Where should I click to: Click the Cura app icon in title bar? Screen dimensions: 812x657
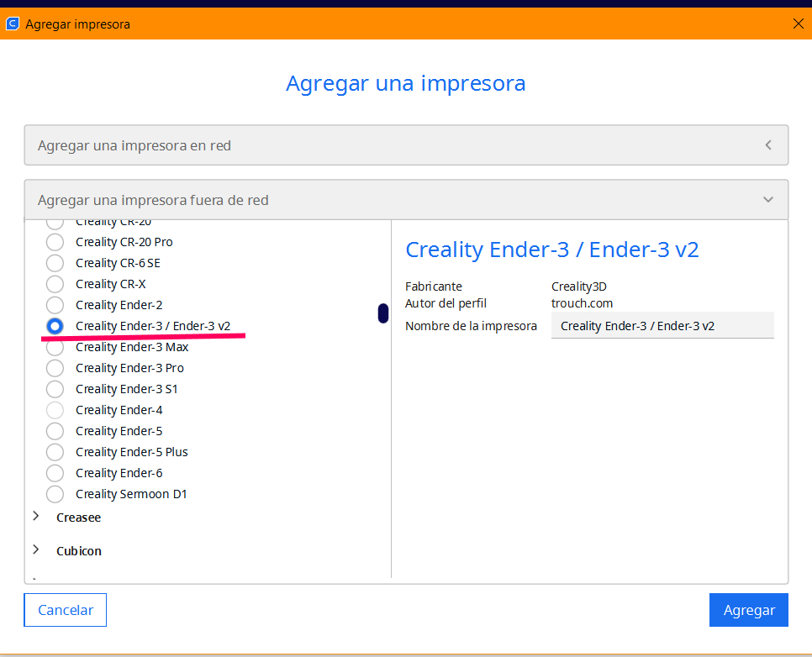[13, 24]
